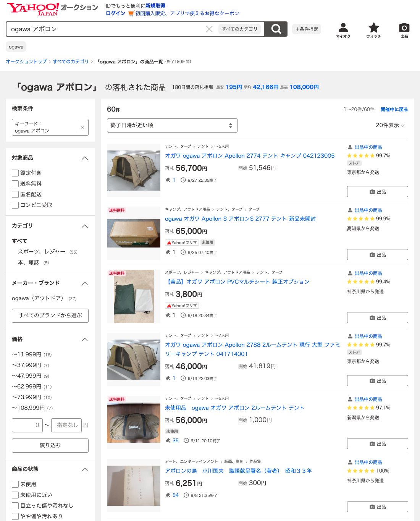420x521 pixels.
Task: Open マイオク account icon
Action: tap(343, 31)
